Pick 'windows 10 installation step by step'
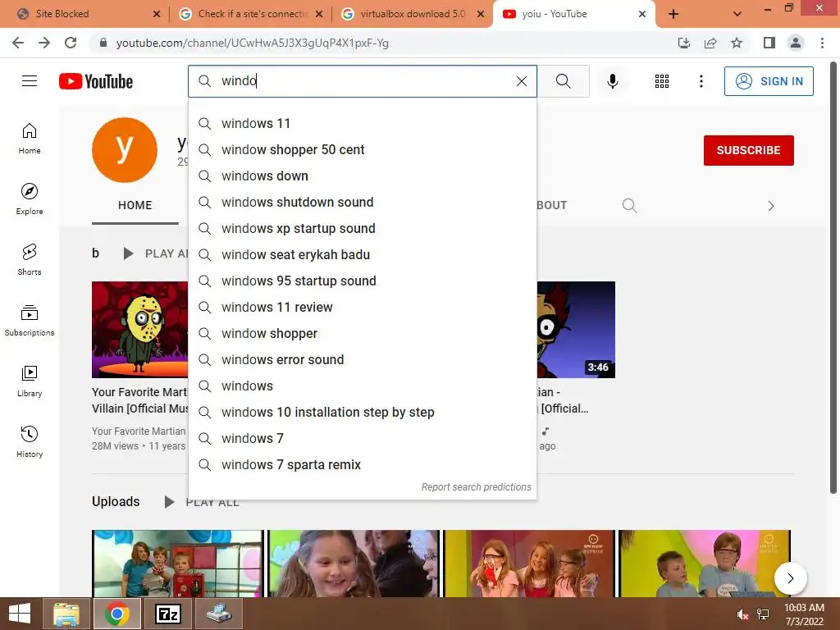This screenshot has height=630, width=840. [x=363, y=412]
